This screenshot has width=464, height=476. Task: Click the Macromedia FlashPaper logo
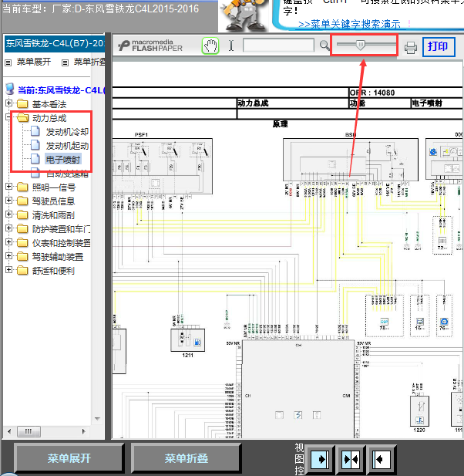150,46
